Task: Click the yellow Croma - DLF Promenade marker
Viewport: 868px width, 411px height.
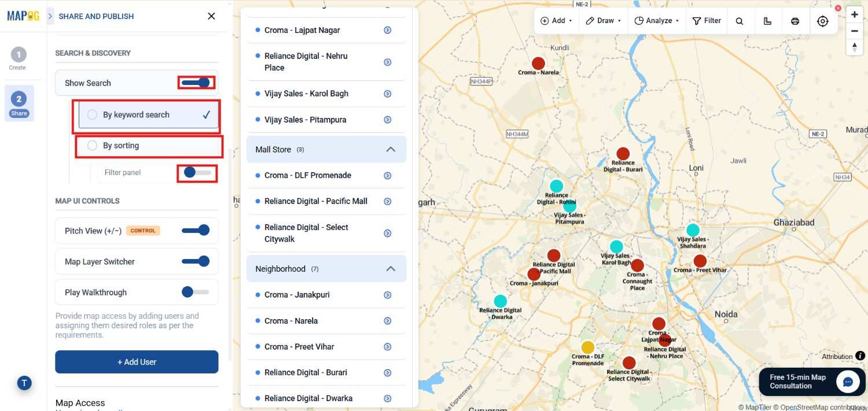Action: 587,347
